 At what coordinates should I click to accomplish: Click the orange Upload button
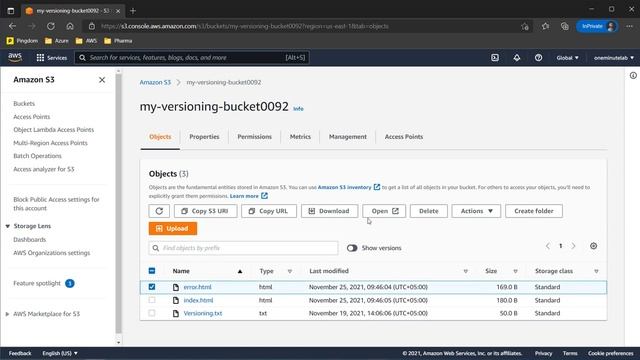173,229
